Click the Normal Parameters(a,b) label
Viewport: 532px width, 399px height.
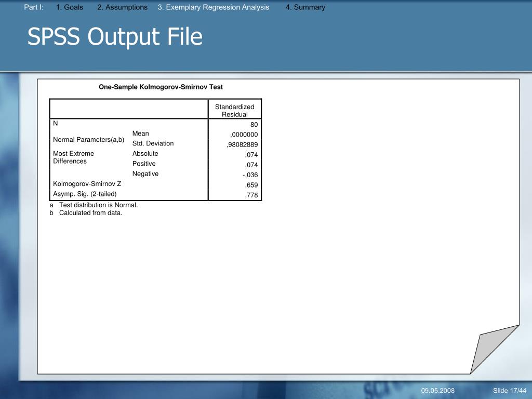click(88, 140)
